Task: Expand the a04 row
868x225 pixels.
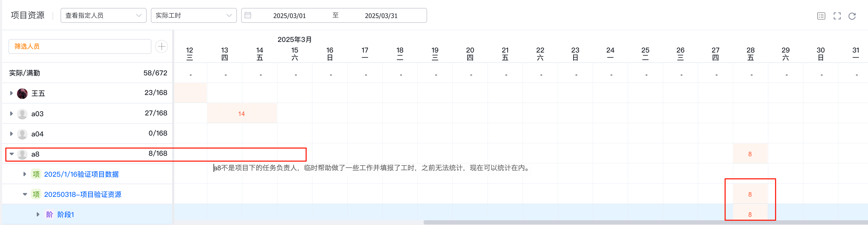Action: coord(11,134)
